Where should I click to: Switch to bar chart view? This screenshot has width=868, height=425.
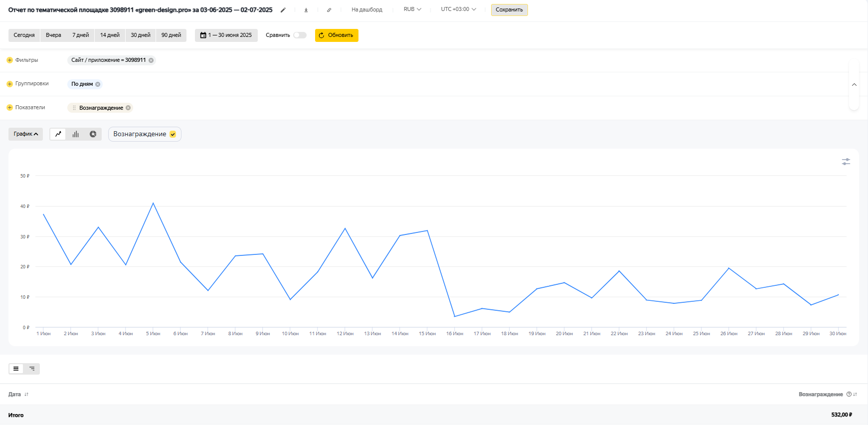pyautogui.click(x=76, y=134)
